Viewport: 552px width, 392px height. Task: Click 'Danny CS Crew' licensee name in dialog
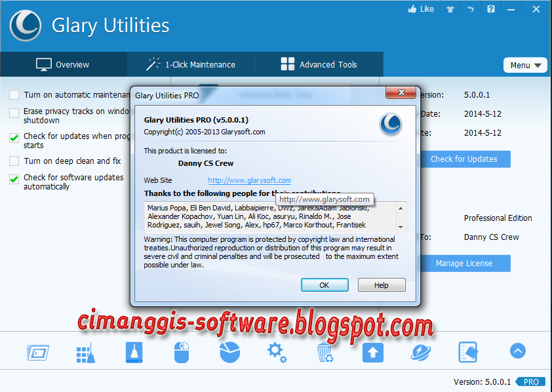pos(206,163)
